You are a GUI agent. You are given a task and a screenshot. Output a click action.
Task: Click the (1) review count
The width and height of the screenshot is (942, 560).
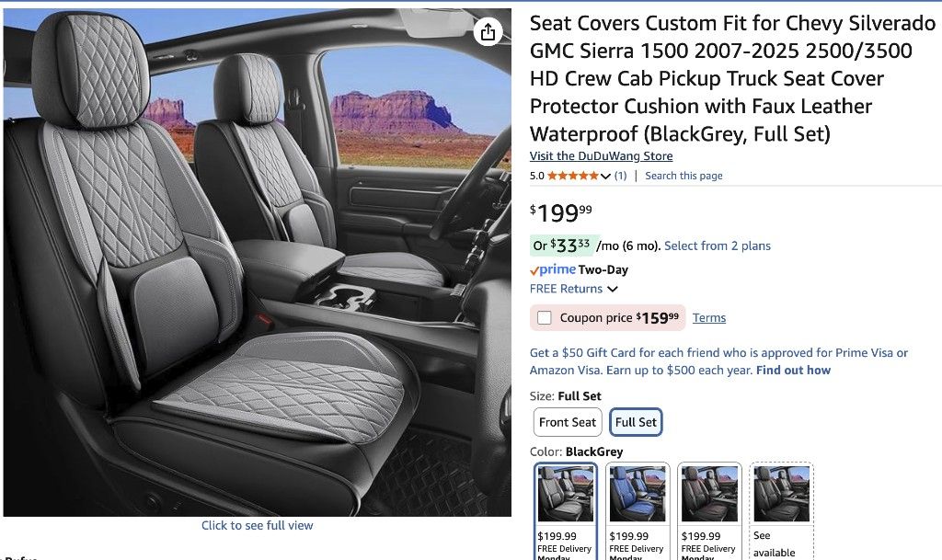(x=620, y=175)
